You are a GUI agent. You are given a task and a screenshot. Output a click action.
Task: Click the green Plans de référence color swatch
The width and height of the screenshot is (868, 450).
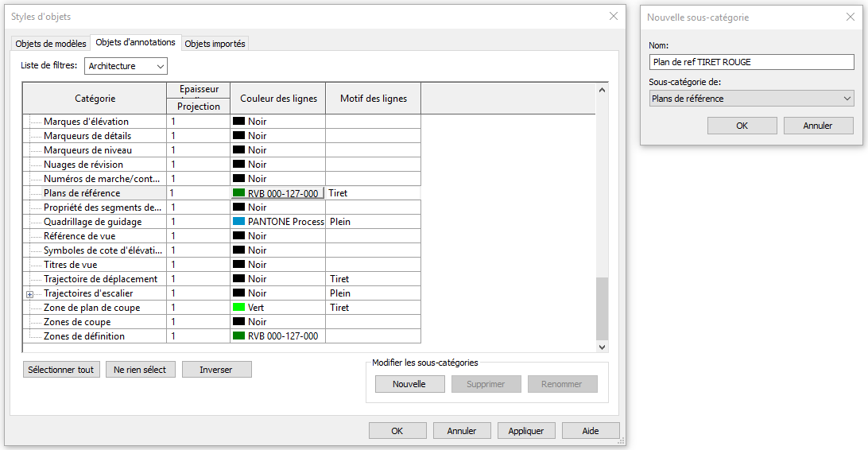click(x=238, y=193)
